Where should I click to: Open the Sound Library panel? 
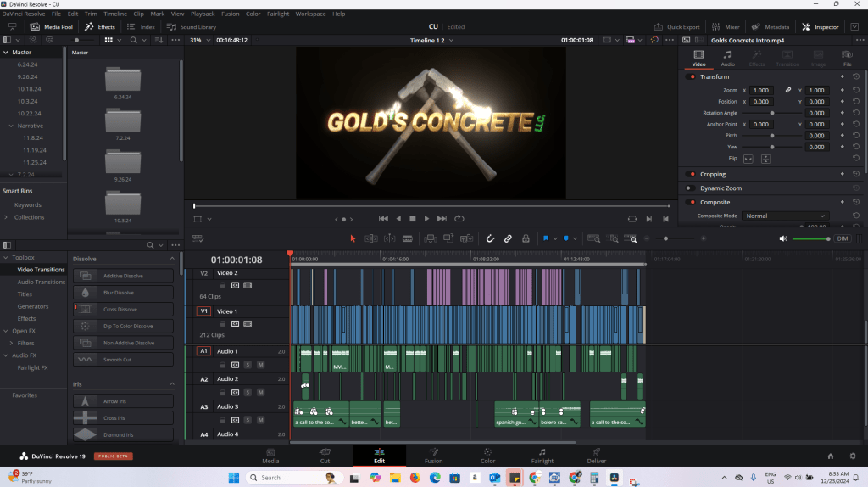click(x=192, y=26)
